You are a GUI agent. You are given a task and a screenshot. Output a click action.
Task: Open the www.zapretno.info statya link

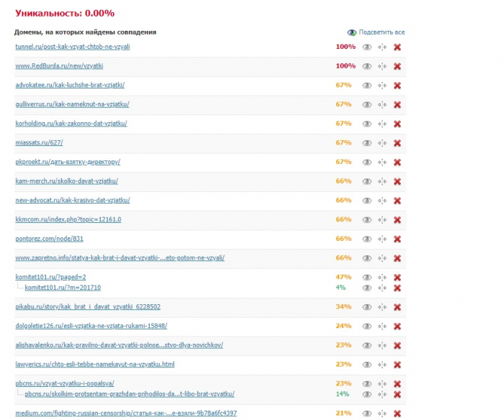click(120, 257)
